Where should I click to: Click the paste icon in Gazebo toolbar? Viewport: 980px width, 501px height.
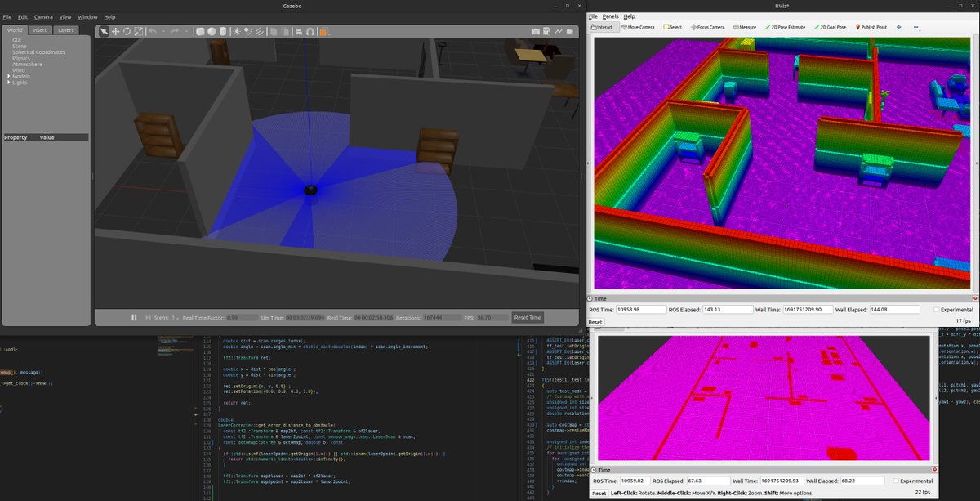(285, 31)
